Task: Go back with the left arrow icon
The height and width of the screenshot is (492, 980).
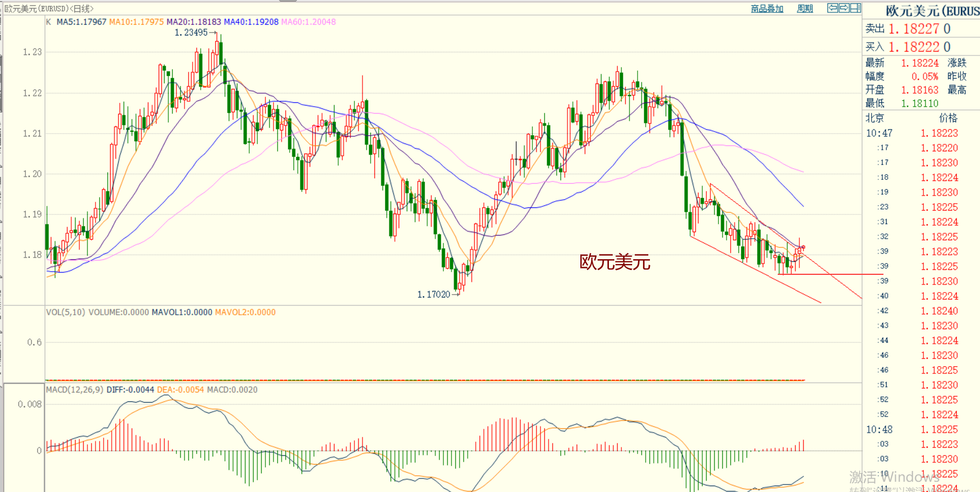Action: (x=833, y=8)
